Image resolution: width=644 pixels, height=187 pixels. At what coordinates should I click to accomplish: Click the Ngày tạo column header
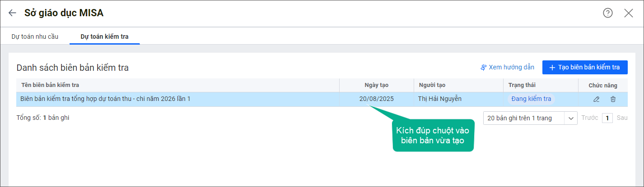pyautogui.click(x=376, y=85)
